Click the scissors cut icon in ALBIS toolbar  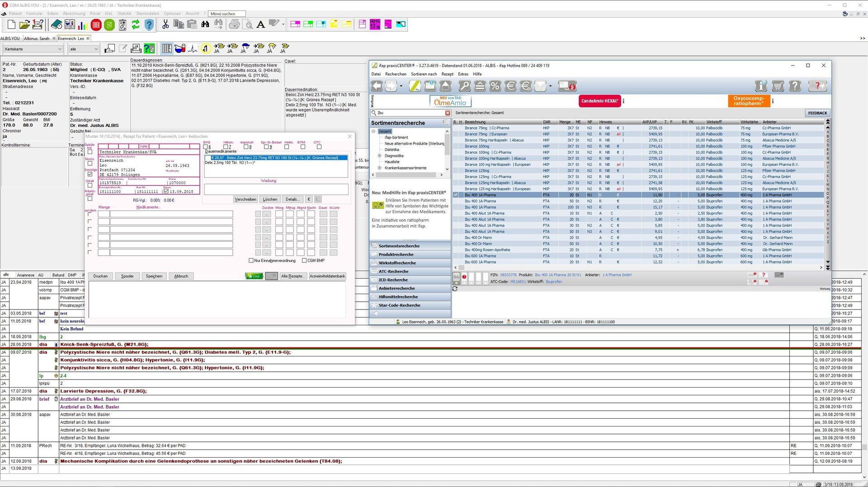165,24
